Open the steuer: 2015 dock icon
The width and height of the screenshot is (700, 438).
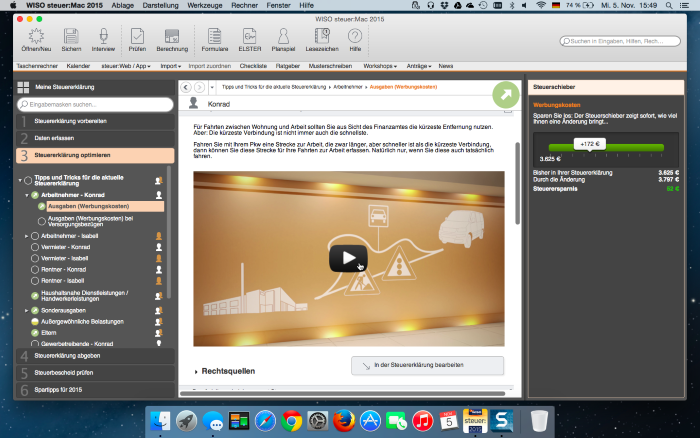tap(475, 421)
